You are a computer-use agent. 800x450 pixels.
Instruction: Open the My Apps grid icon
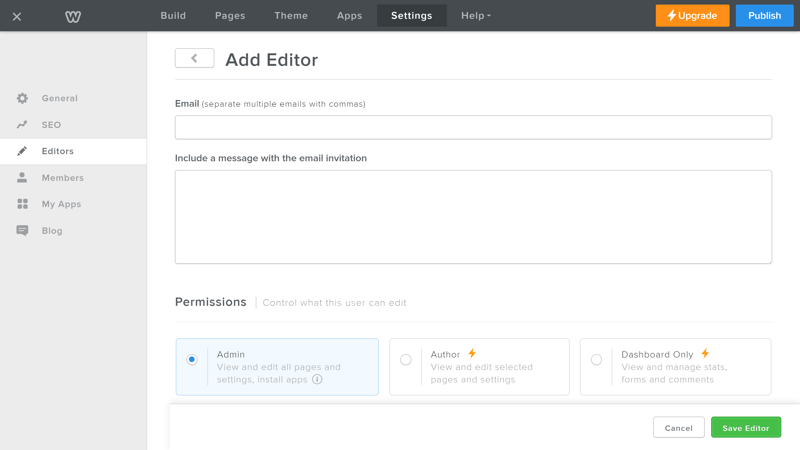point(22,204)
